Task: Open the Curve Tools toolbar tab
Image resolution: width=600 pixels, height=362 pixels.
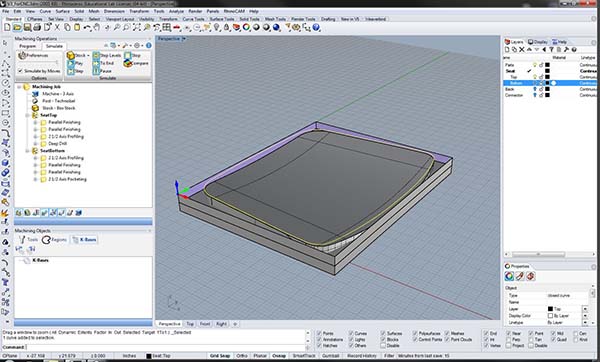Action: pyautogui.click(x=193, y=19)
